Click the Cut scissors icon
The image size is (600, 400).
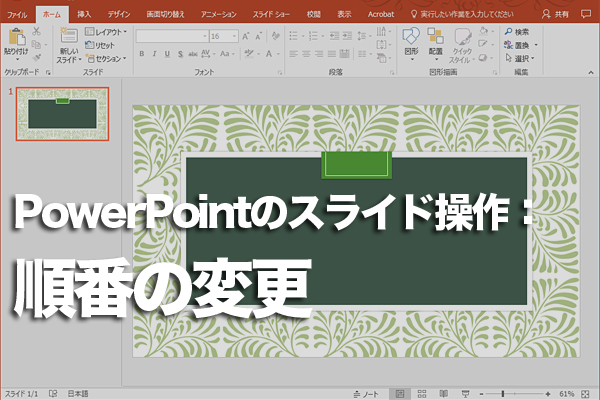pyautogui.click(x=37, y=31)
